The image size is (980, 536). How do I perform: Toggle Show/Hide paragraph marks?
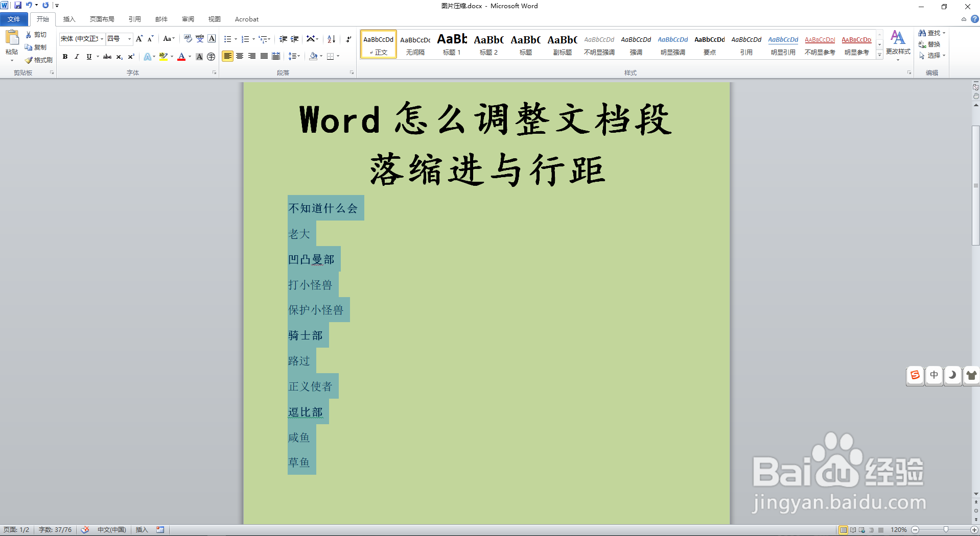point(348,38)
